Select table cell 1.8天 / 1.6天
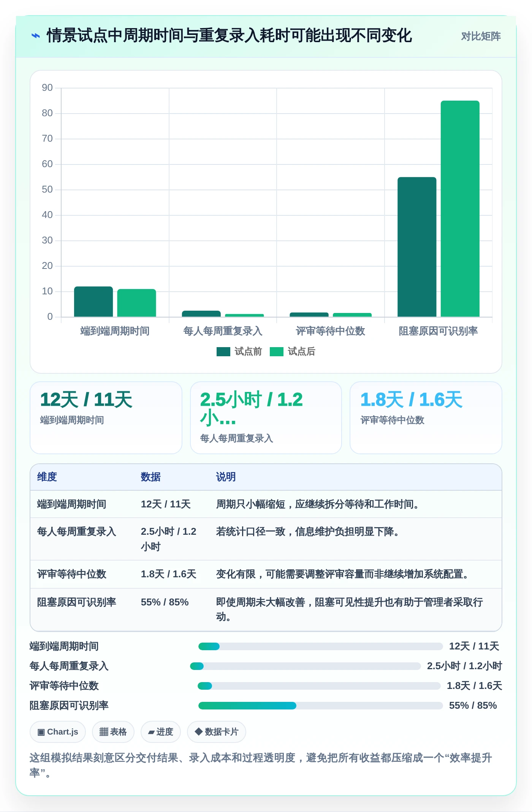The image size is (532, 812). coord(169,574)
